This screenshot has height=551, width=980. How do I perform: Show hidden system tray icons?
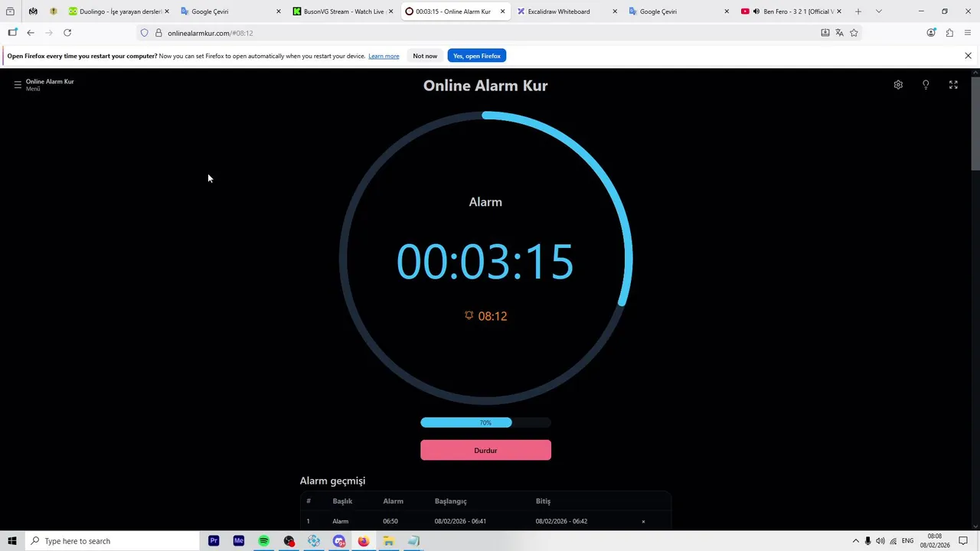(x=856, y=541)
